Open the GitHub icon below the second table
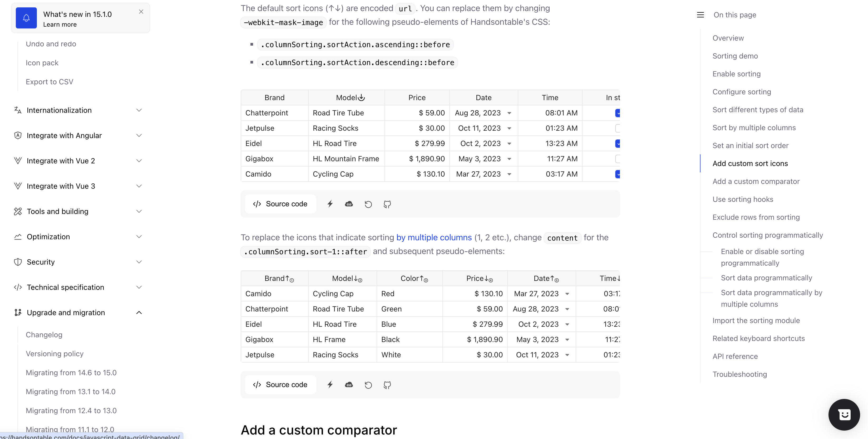 coord(387,385)
